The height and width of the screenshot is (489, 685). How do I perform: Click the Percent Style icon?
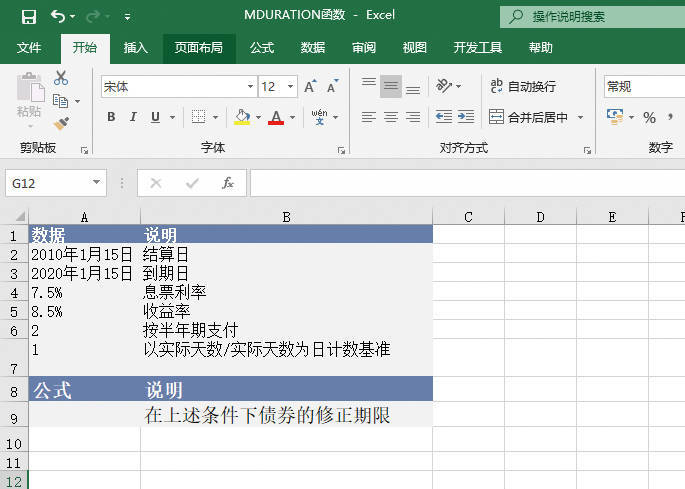(649, 117)
